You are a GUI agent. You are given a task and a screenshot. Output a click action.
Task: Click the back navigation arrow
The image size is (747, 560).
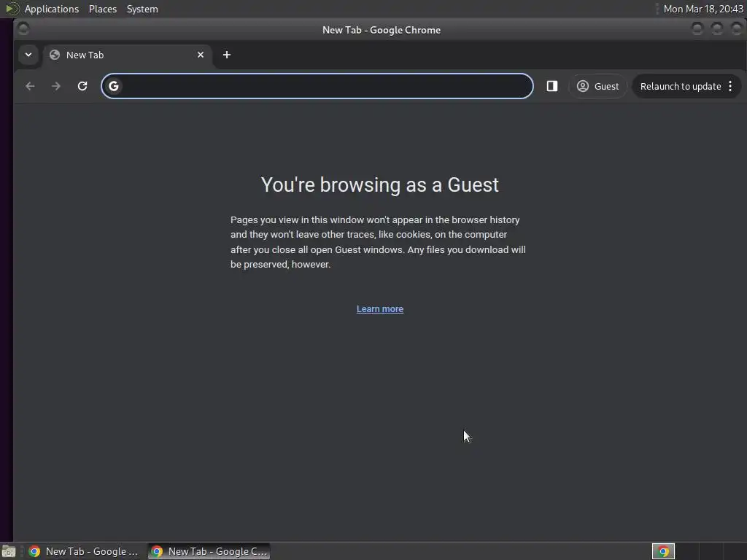(30, 86)
